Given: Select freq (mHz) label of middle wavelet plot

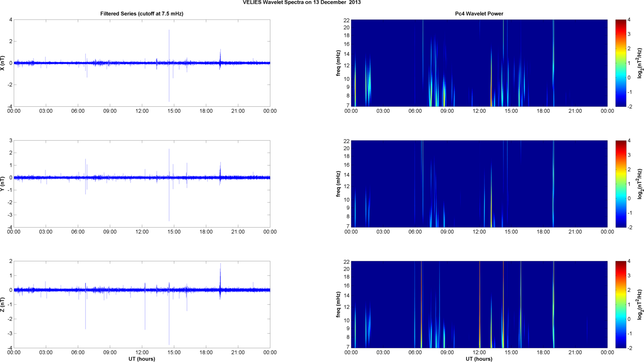Looking at the screenshot, I should (x=338, y=184).
